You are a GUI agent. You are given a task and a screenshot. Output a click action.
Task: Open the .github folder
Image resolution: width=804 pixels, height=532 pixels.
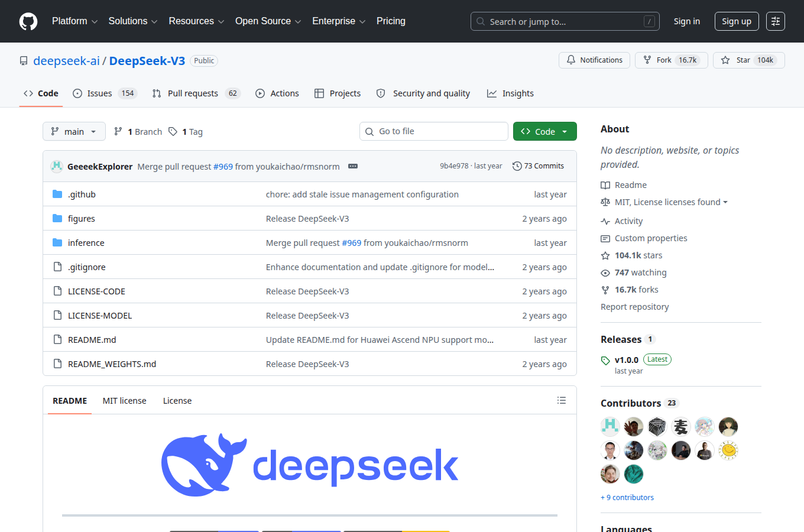82,194
